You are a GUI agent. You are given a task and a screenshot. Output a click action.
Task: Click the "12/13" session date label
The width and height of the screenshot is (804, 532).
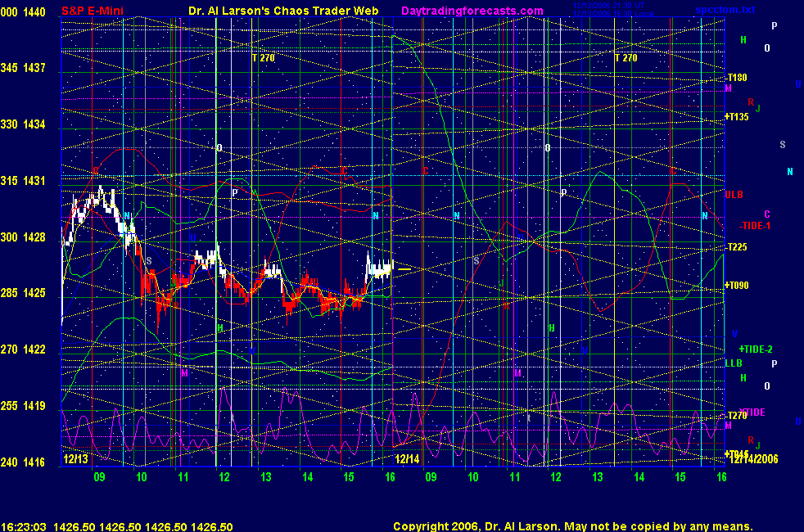pyautogui.click(x=75, y=459)
